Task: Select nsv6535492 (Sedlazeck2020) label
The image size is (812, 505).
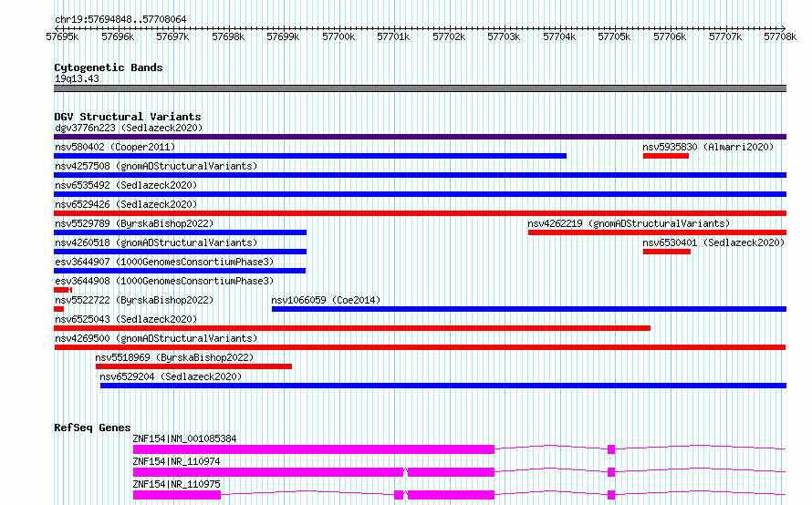Action: point(126,185)
